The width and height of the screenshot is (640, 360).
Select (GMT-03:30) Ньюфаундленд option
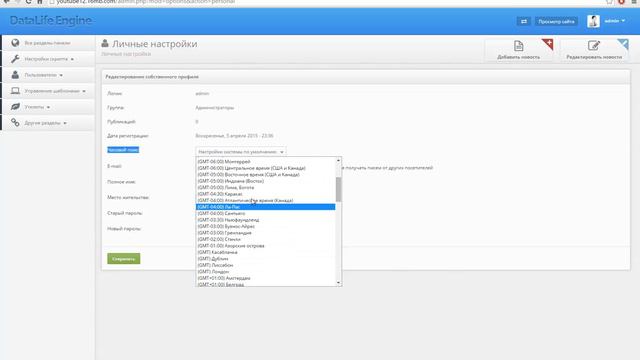[x=265, y=220]
